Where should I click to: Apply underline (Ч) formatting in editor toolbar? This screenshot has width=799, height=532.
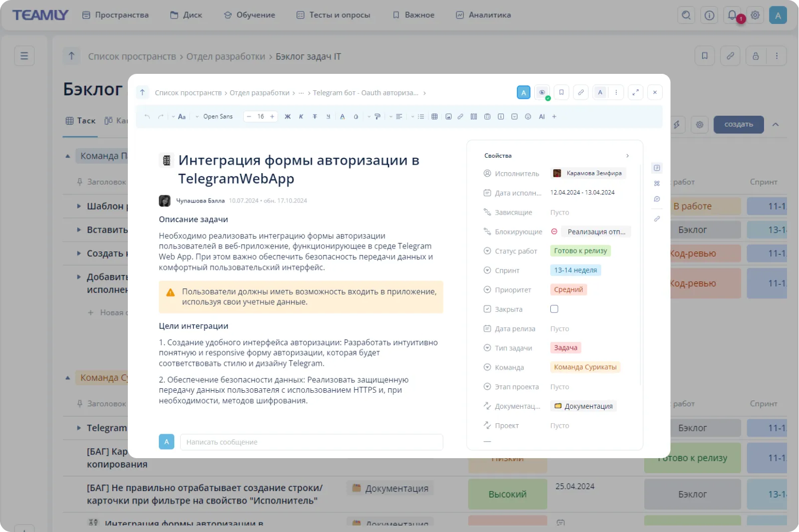coord(328,117)
